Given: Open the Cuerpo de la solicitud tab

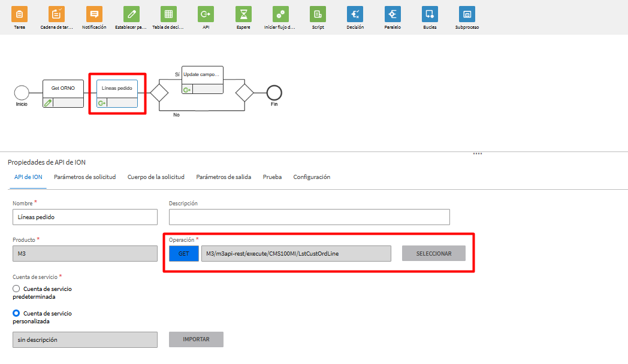Looking at the screenshot, I should pos(156,177).
